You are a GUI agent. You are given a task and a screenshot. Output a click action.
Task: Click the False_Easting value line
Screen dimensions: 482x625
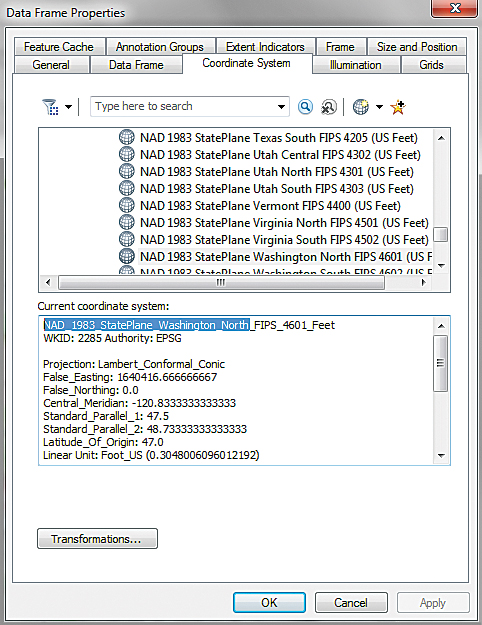pos(130,377)
